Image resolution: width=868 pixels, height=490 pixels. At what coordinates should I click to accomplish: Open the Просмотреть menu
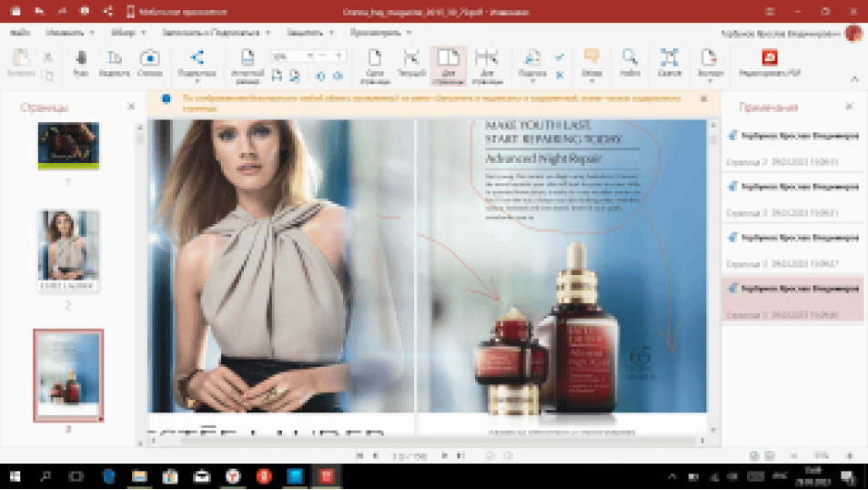[x=381, y=33]
